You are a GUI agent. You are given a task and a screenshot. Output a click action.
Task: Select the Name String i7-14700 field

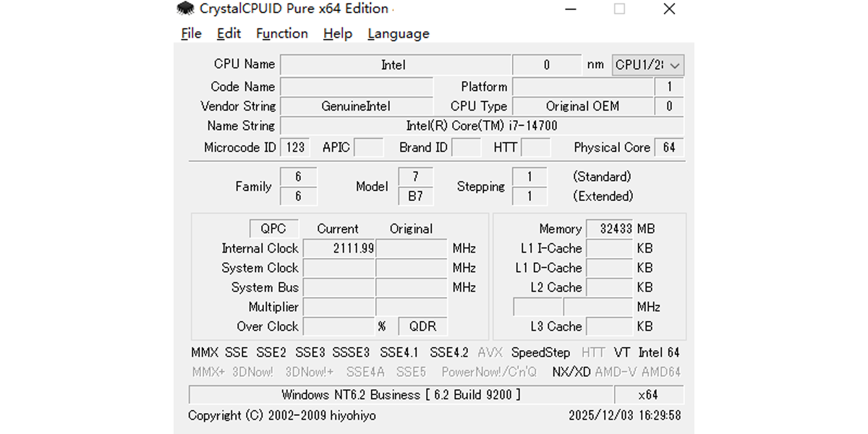482,126
